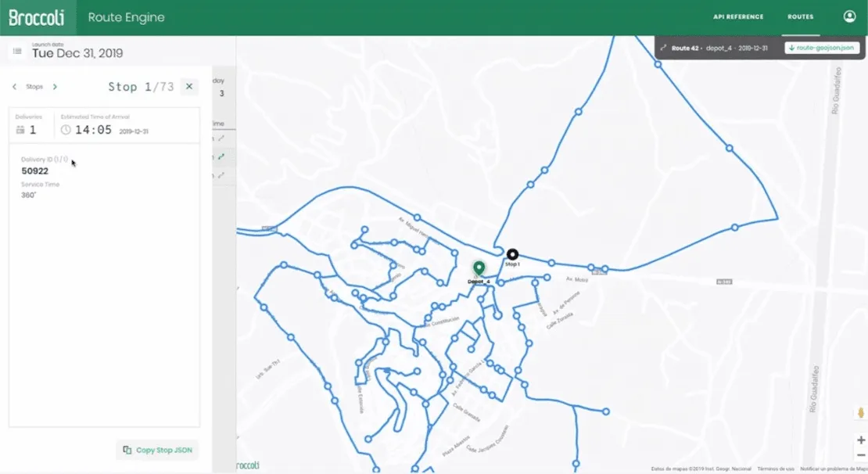Viewport: 868px width, 474px height.
Task: Open the Routes tab in the header
Action: coord(800,16)
